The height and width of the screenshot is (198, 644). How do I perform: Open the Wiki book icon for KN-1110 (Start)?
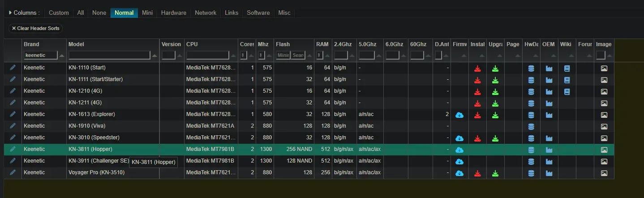tap(567, 69)
